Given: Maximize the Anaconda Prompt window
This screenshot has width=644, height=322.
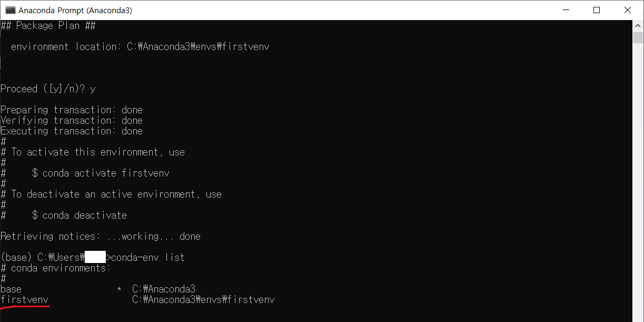Looking at the screenshot, I should pyautogui.click(x=597, y=9).
